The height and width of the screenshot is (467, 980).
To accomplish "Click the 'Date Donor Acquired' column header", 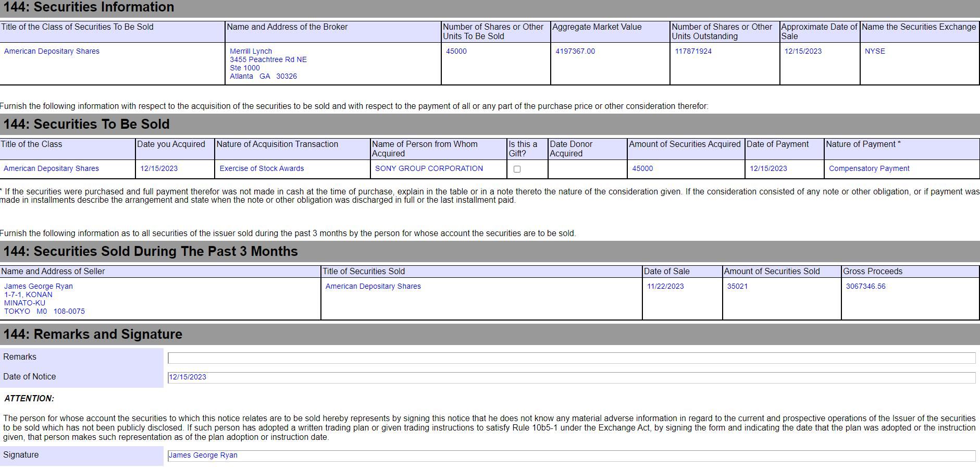I will pyautogui.click(x=572, y=149).
